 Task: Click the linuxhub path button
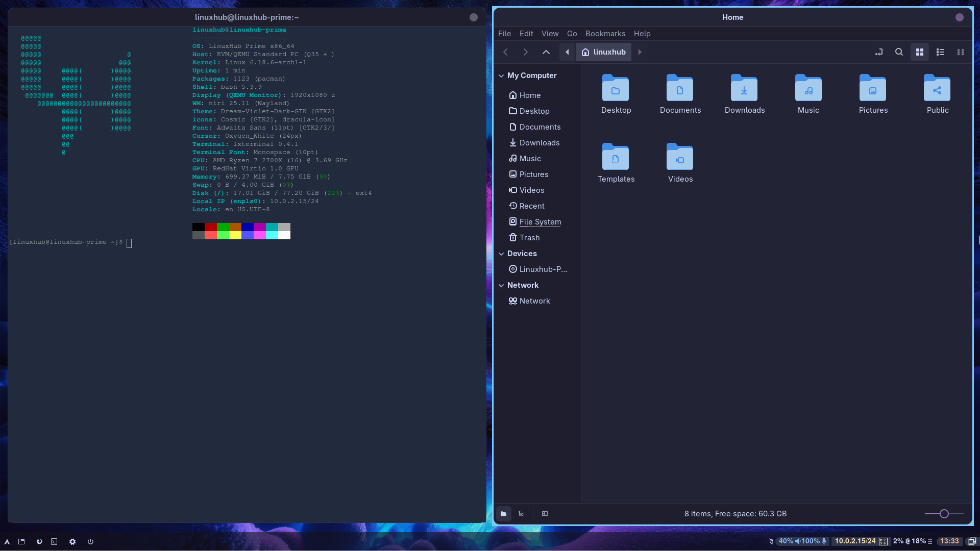coord(603,52)
